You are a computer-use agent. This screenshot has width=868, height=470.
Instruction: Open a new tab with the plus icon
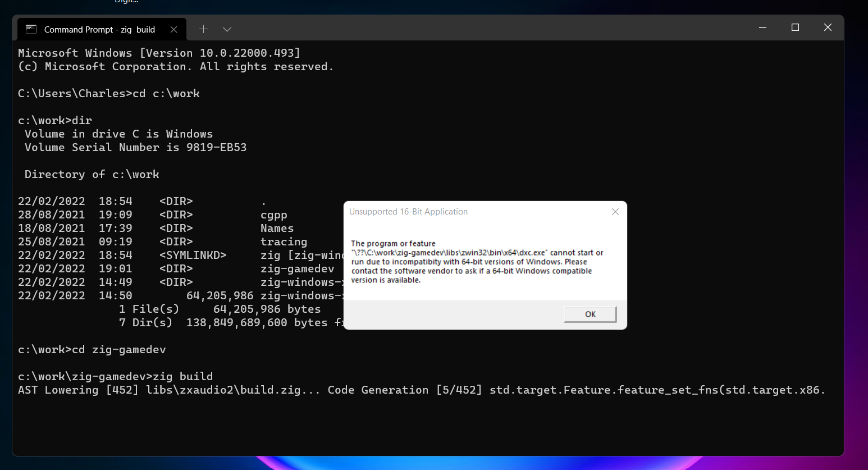tap(203, 29)
